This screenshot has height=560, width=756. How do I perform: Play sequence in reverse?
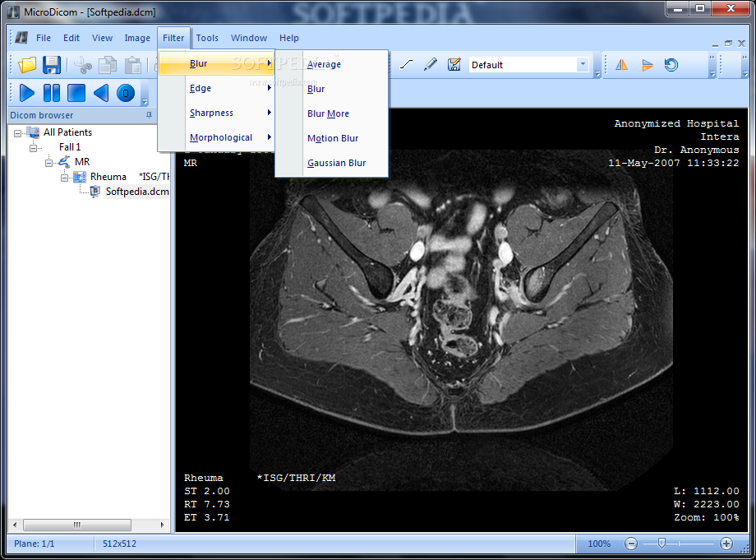(101, 93)
